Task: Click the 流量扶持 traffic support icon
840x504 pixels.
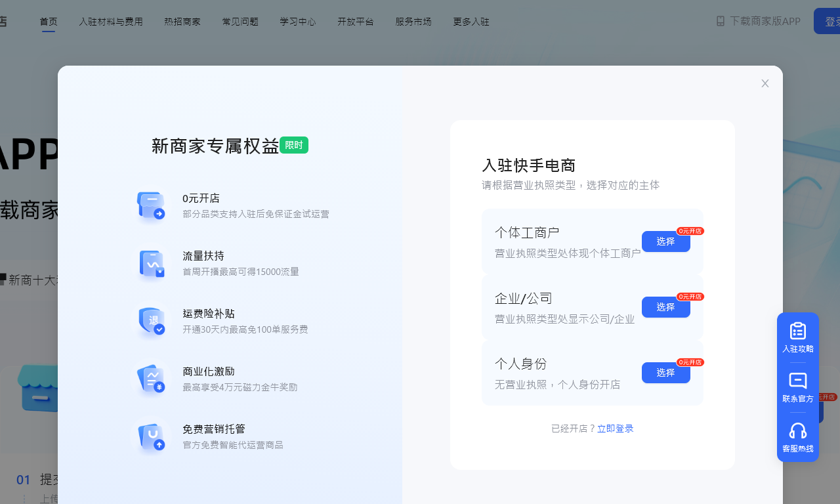Action: [x=151, y=264]
